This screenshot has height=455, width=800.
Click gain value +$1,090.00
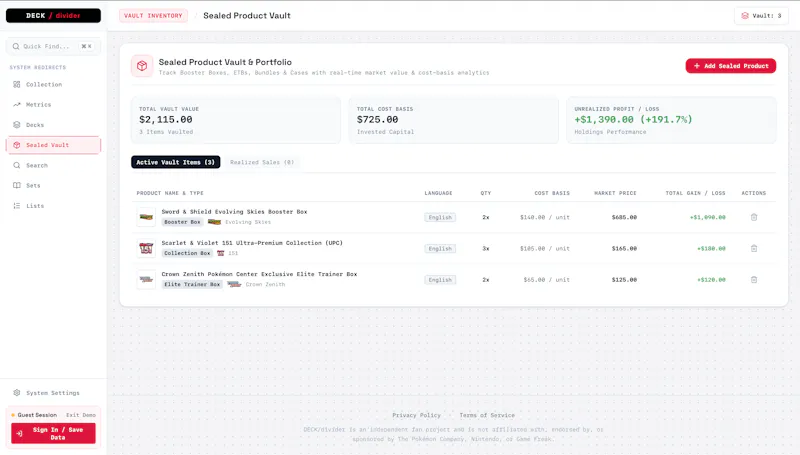[x=707, y=217]
